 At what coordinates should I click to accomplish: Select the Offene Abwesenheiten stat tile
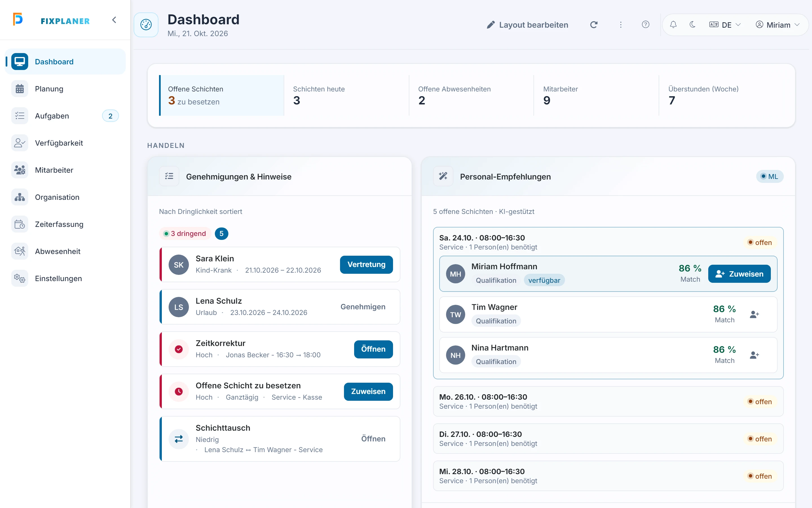[x=471, y=95]
